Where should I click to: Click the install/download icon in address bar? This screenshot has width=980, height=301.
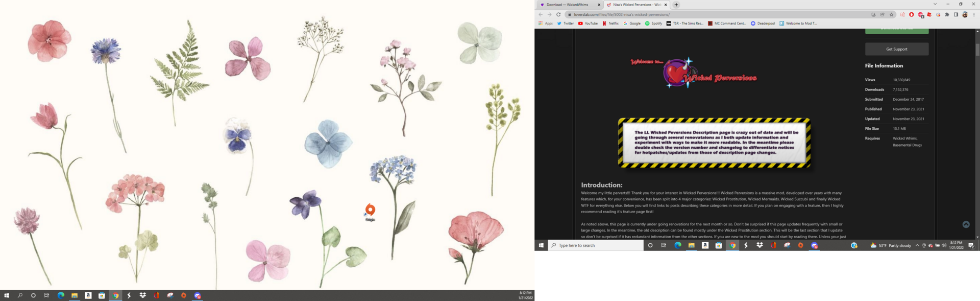tap(873, 14)
